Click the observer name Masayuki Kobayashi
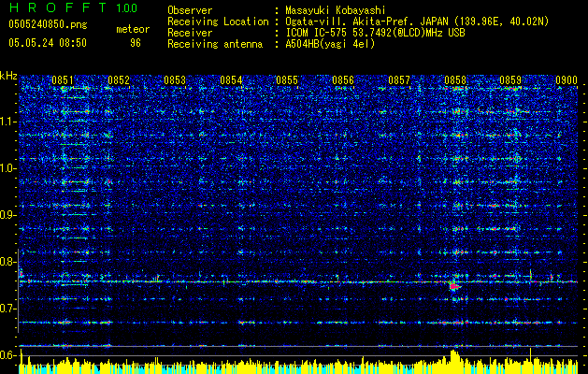The height and width of the screenshot is (374, 588). pyautogui.click(x=335, y=10)
